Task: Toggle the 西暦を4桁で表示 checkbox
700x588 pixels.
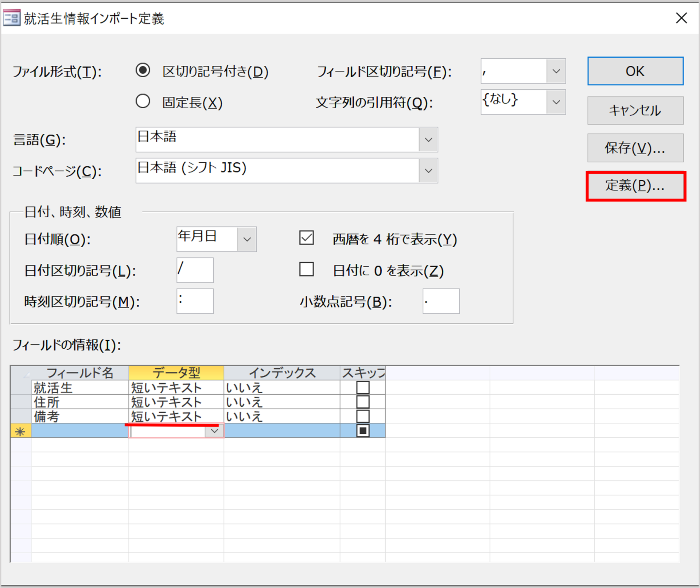Action: [x=306, y=238]
